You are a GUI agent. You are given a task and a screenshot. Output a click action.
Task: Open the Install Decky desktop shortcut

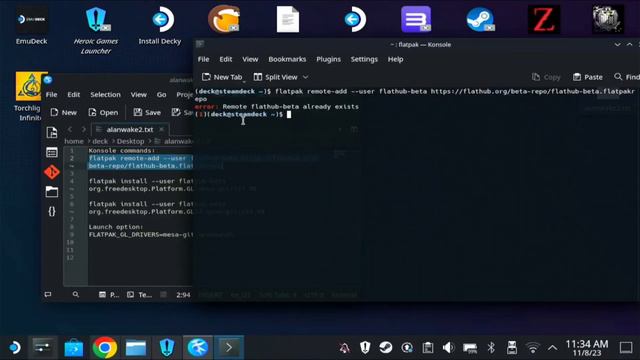[160, 26]
